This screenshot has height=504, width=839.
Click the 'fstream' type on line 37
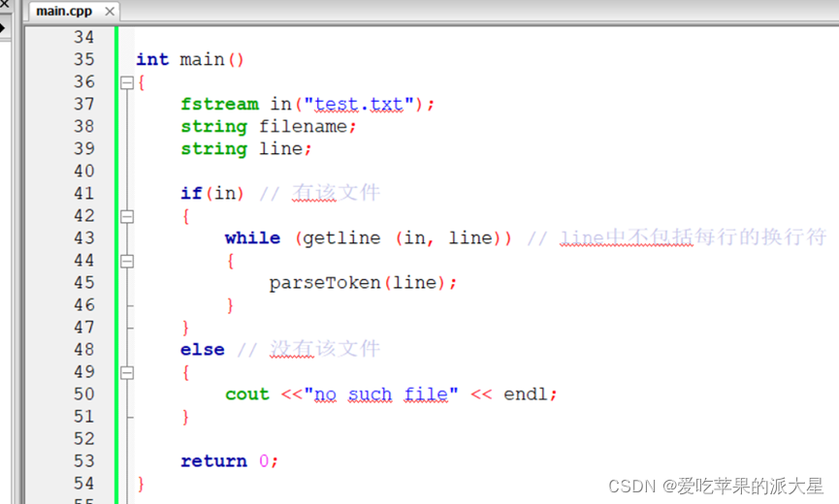(219, 104)
